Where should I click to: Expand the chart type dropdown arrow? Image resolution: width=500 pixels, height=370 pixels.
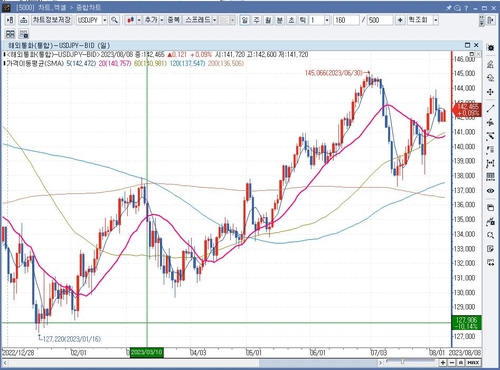point(139,20)
